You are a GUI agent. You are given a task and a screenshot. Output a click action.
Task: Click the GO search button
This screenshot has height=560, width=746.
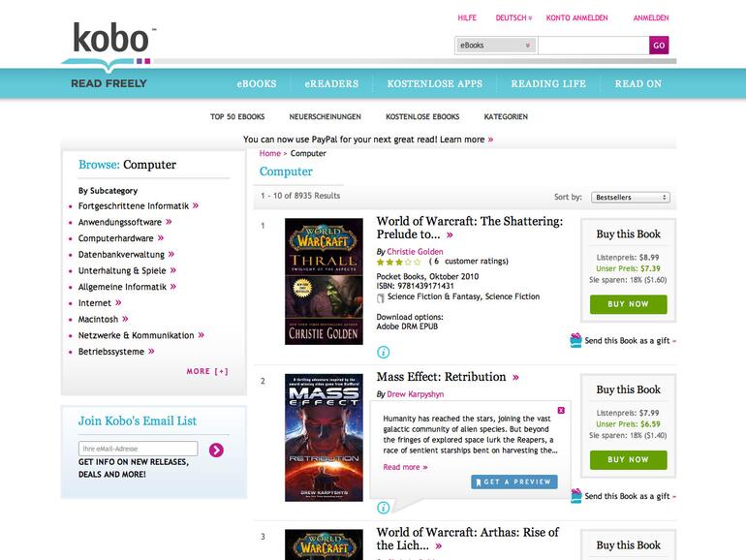click(659, 46)
